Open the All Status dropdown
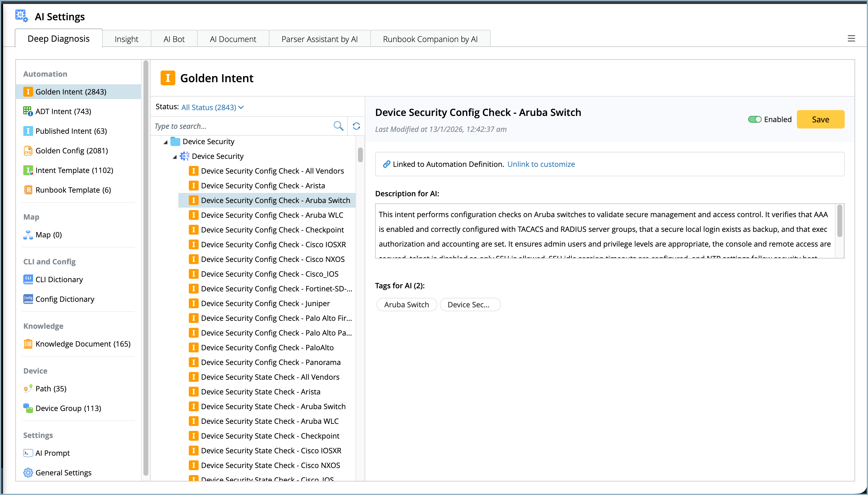This screenshot has height=495, width=868. point(212,107)
